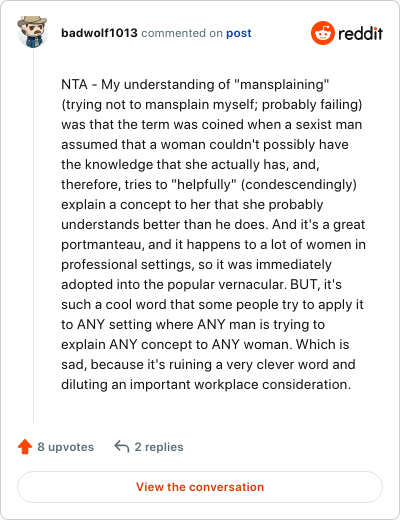The width and height of the screenshot is (400, 520).
Task: Click the word "portmanteau" in the comment
Action: 103,245
